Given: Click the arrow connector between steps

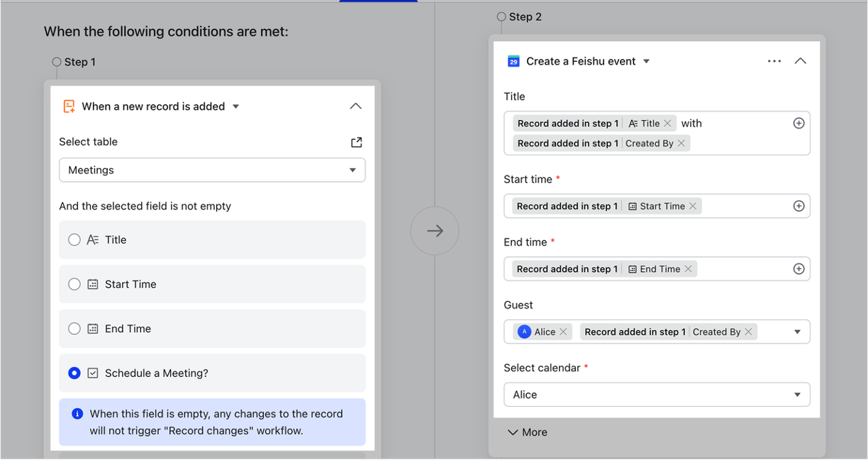Looking at the screenshot, I should (x=435, y=231).
